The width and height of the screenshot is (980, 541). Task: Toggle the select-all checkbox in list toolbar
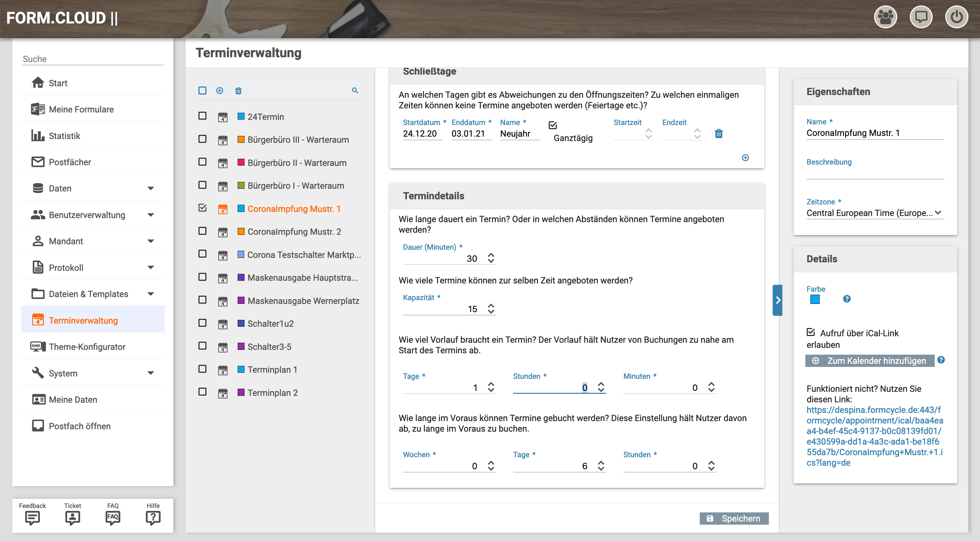(202, 91)
